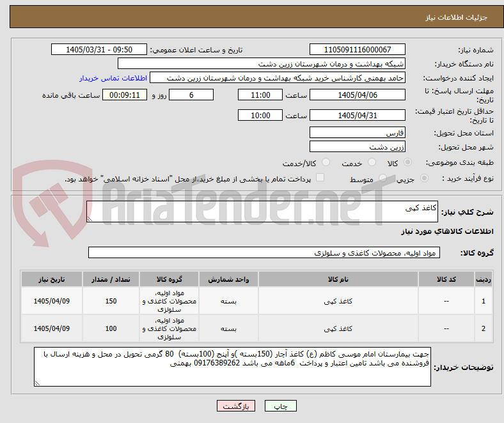This screenshot has height=423, width=504.
Task: Select the خدمت radio button
Action: (x=372, y=162)
